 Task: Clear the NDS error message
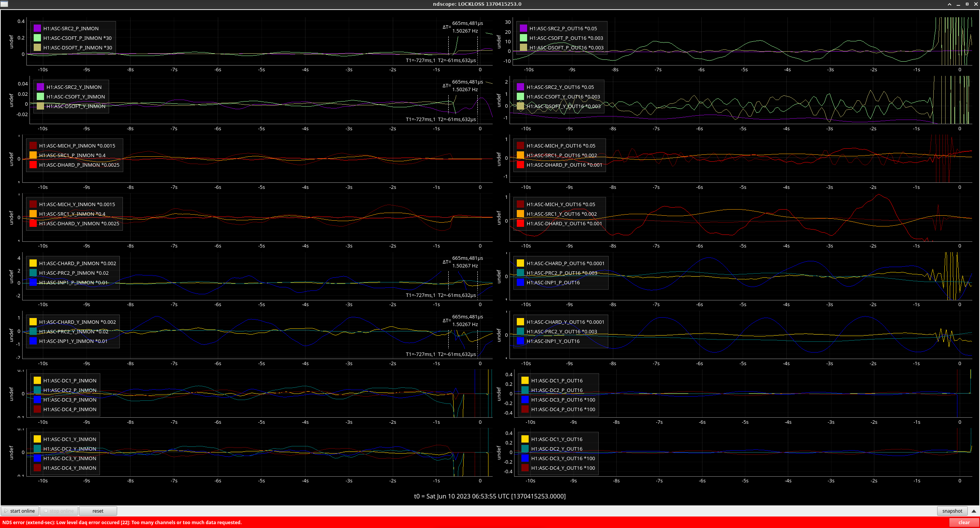(964, 522)
